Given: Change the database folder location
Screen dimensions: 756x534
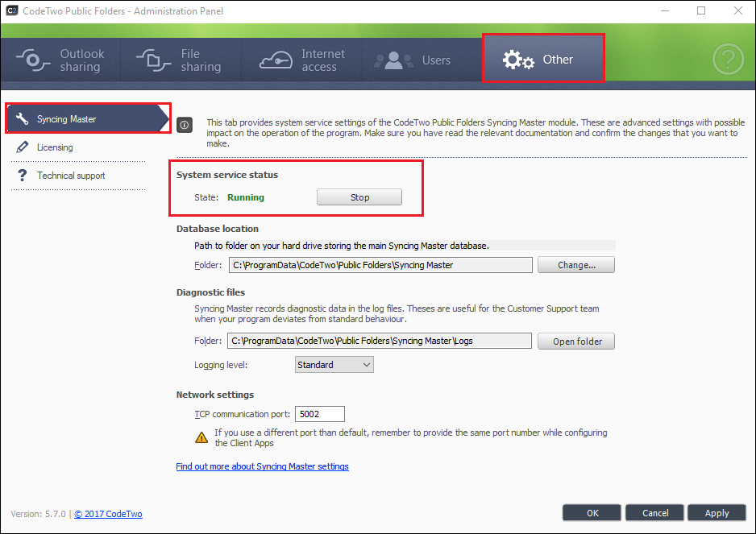Looking at the screenshot, I should (575, 264).
